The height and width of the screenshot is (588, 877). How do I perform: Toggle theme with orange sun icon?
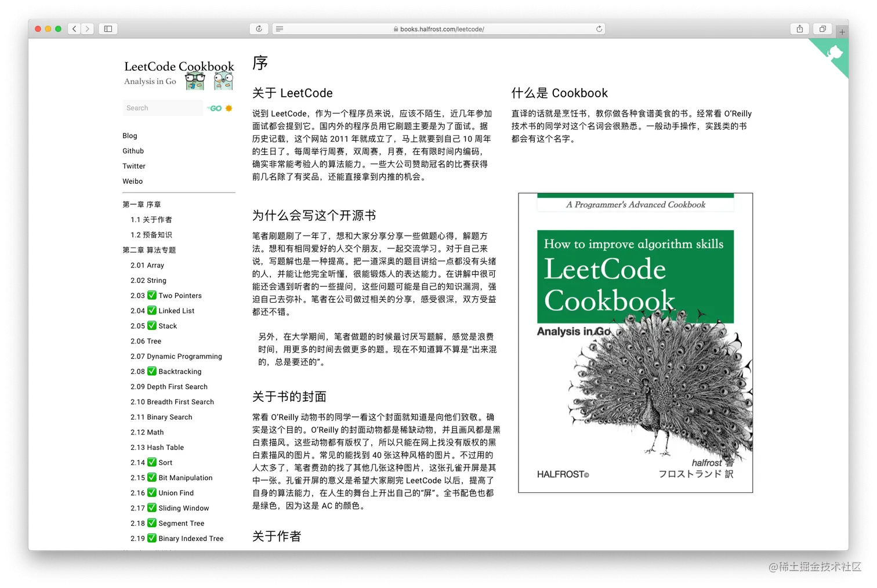point(229,108)
